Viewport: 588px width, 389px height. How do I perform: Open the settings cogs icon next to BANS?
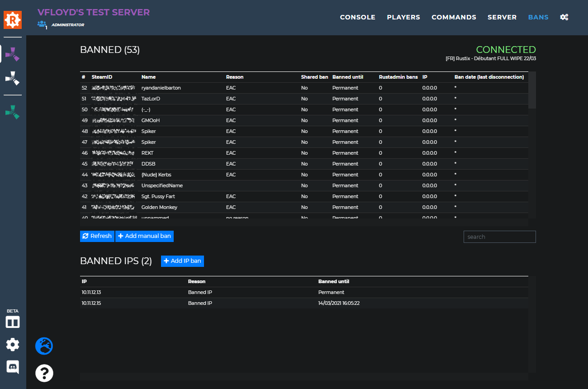tap(564, 17)
